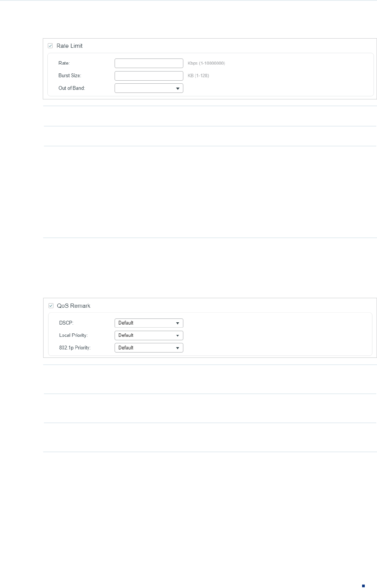The width and height of the screenshot is (377, 588).
Task: Open the Out of Band dropdown
Action: (x=149, y=88)
